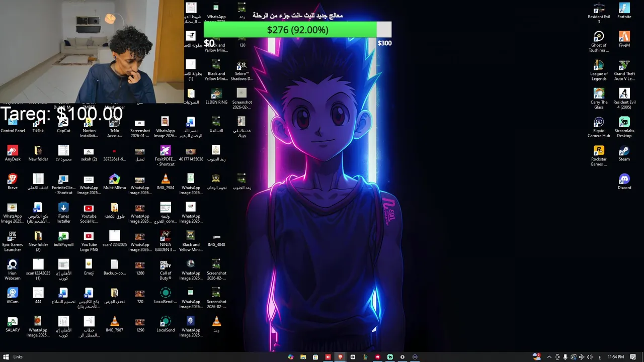Select the Rockstar Games Launcher icon
Screen dimensions: 644x362
pos(599,156)
